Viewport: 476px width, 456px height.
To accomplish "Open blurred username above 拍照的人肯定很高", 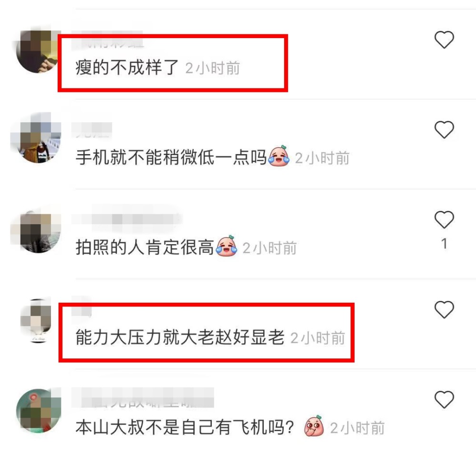I will point(127,218).
